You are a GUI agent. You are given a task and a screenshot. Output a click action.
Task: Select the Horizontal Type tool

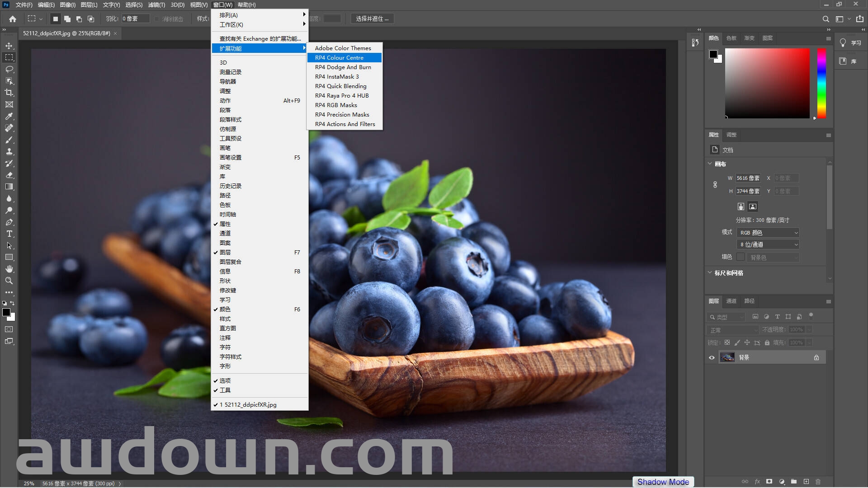pos(9,234)
